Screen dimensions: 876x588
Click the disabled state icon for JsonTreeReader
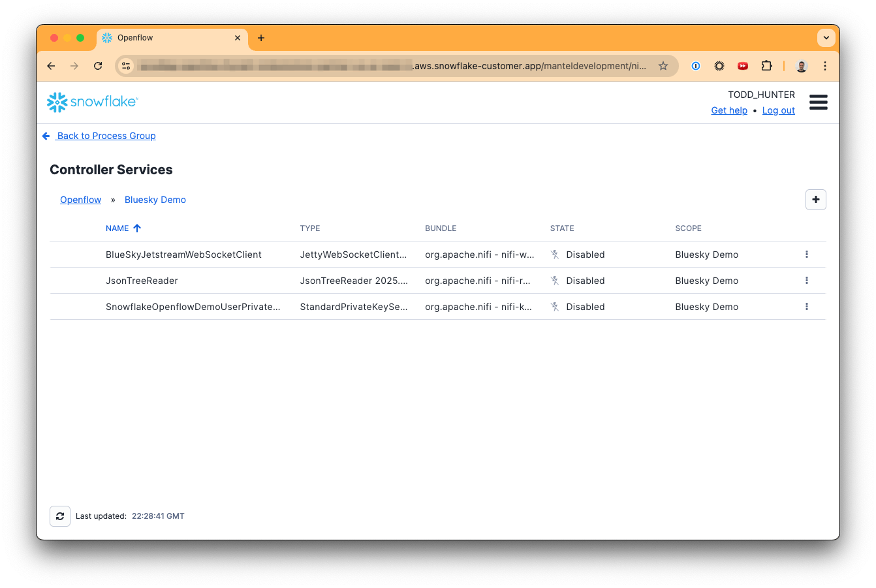coord(555,281)
